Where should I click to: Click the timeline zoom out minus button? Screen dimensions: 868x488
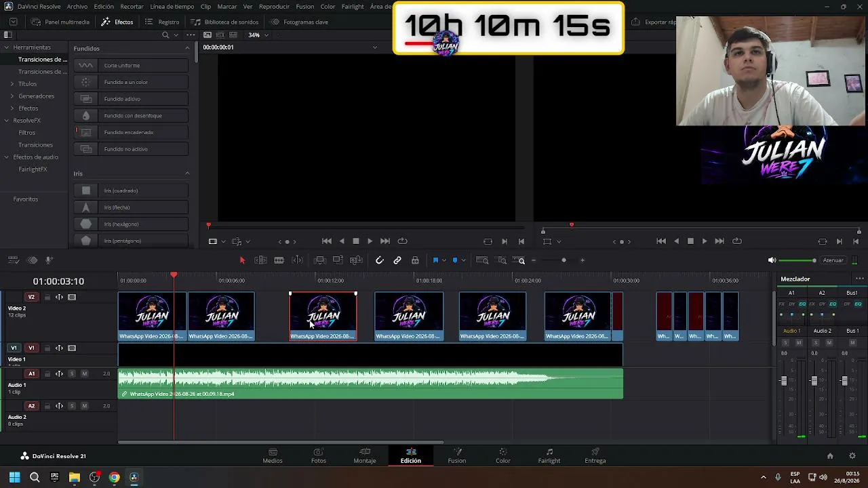[x=534, y=260]
